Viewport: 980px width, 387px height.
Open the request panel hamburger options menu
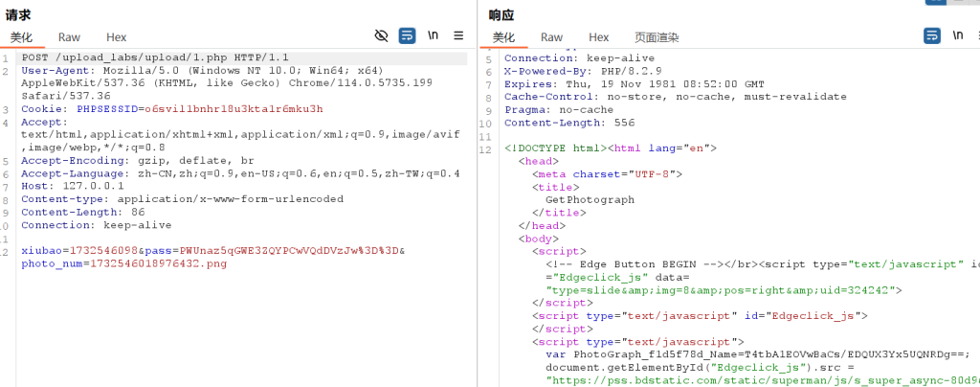click(458, 35)
